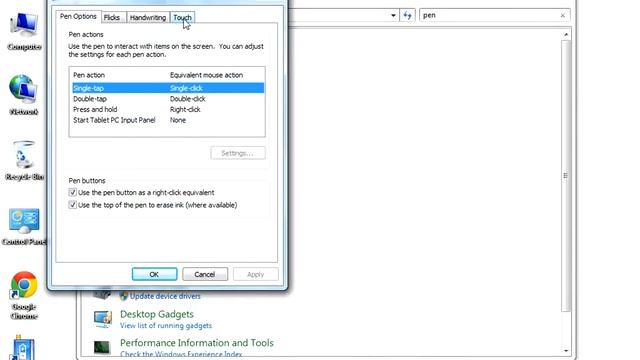Viewport: 640px width, 360px height.
Task: Click the scrollbar up arrow in Control Panel
Action: pyautogui.click(x=566, y=34)
